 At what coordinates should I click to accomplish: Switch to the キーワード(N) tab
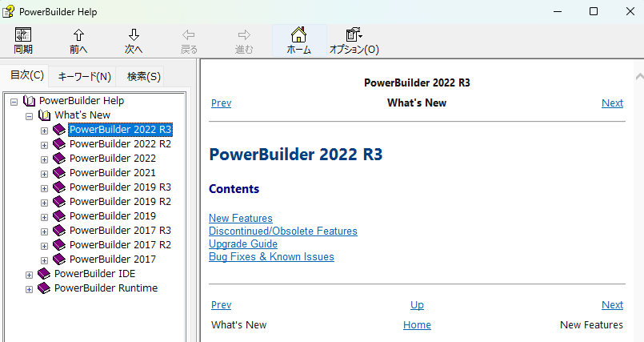point(84,77)
